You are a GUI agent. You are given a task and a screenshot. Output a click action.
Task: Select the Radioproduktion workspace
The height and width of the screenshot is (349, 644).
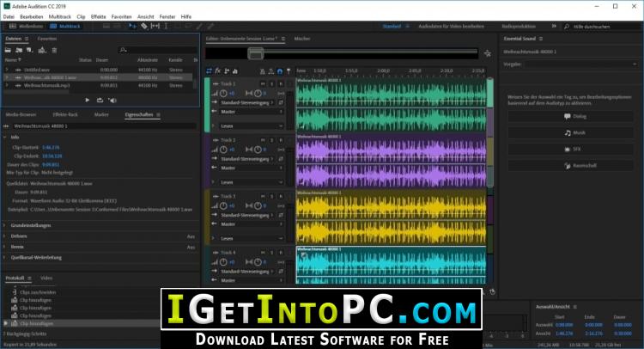pos(519,27)
